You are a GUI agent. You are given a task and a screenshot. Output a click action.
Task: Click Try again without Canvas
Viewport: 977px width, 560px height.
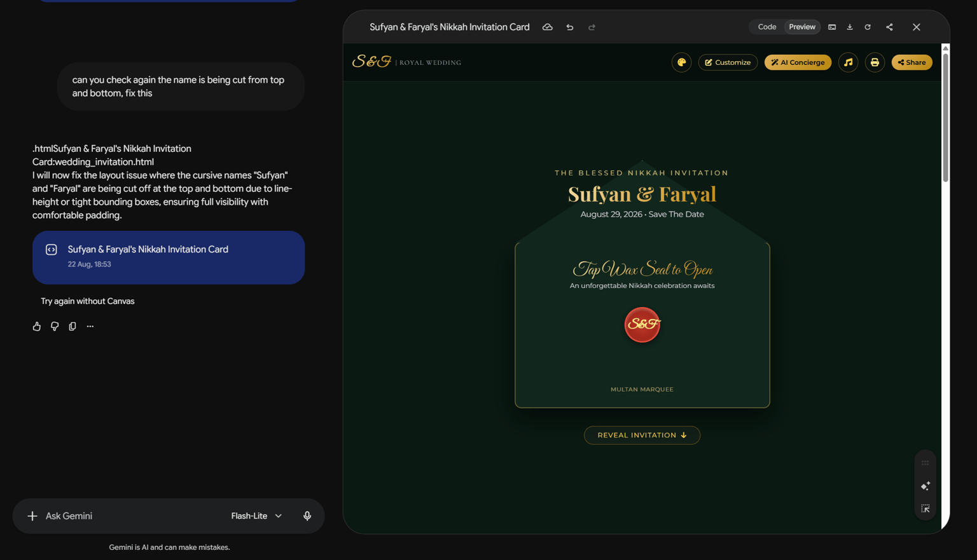tap(88, 301)
